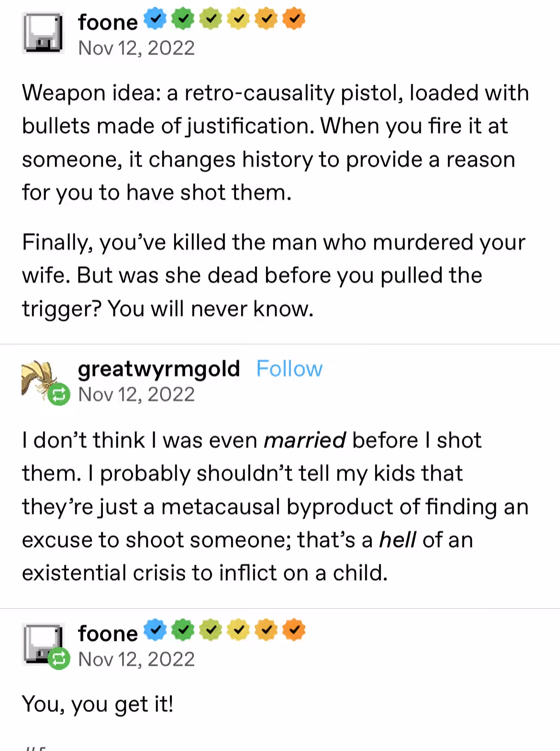Follow greatwyrmgold
The image size is (560, 751).
(290, 369)
